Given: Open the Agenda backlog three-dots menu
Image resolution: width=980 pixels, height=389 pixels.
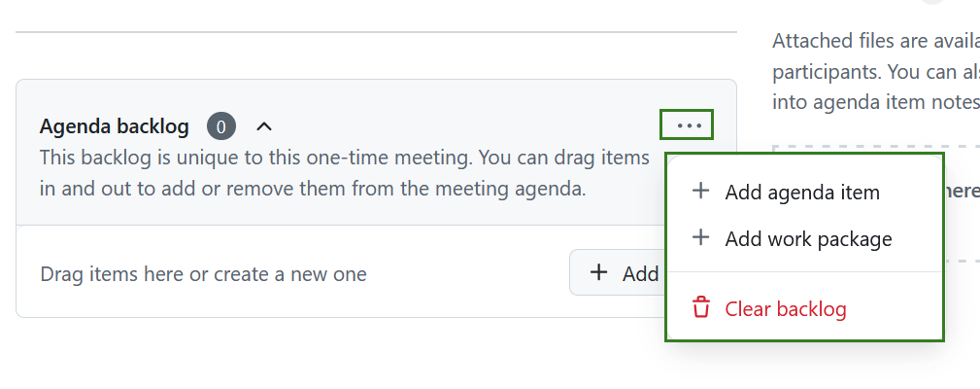Looking at the screenshot, I should tap(688, 125).
